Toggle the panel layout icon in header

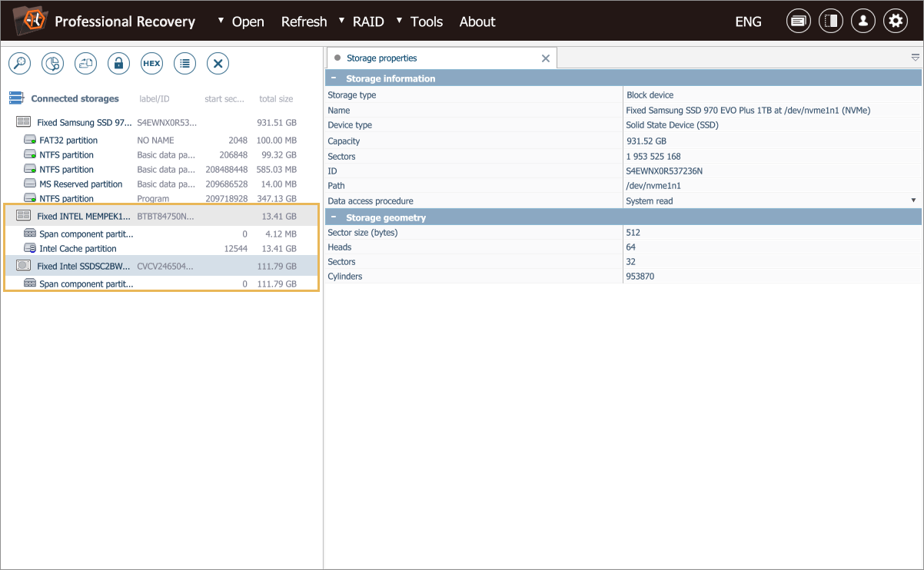tap(830, 22)
